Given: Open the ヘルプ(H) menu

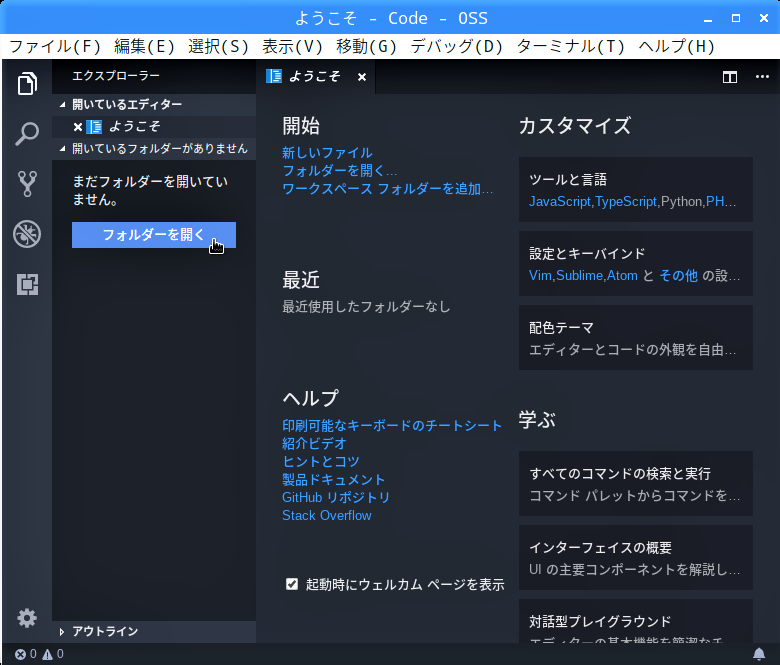Looking at the screenshot, I should coord(677,47).
